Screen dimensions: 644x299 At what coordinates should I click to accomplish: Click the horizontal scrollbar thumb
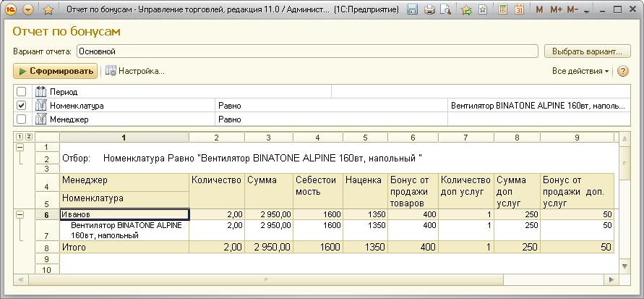(266, 279)
